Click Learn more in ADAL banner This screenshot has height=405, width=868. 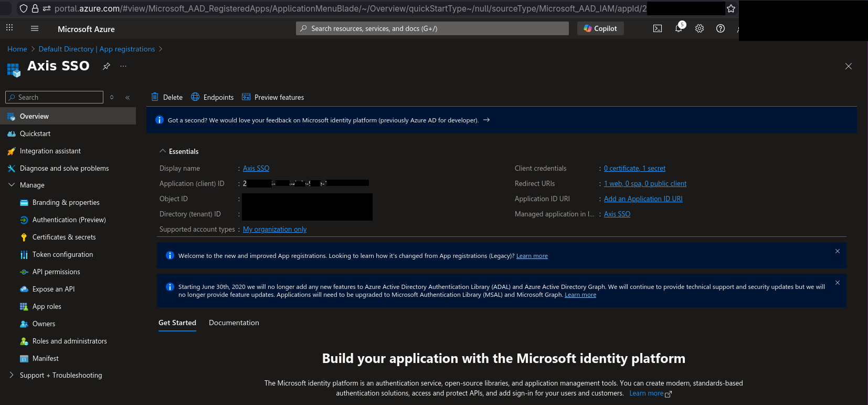580,295
